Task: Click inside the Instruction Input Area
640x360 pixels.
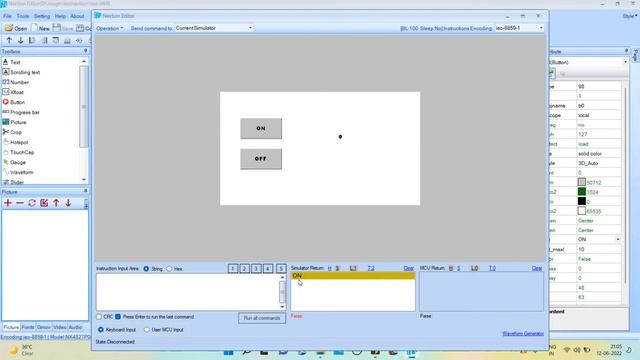Action: click(188, 292)
